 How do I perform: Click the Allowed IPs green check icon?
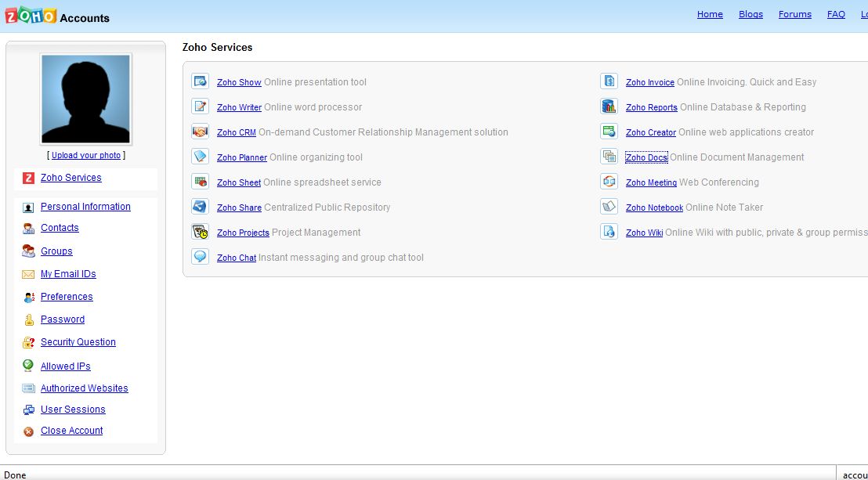[27, 366]
